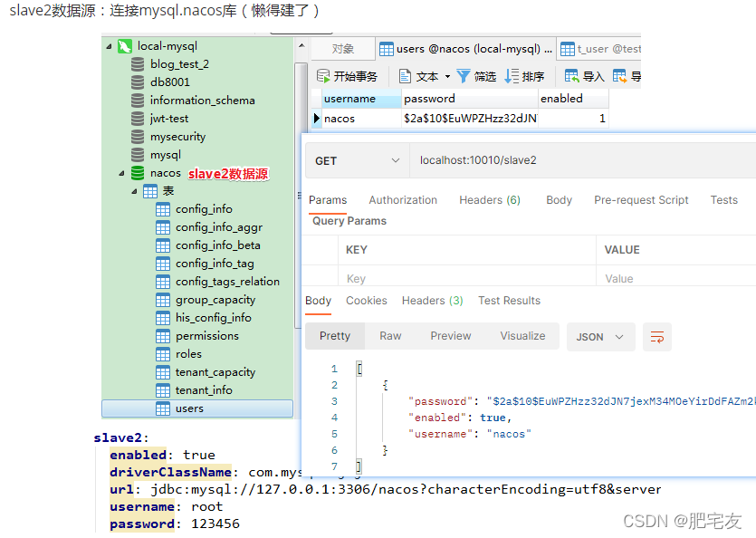Click the password column header
Image resolution: width=756 pixels, height=538 pixels.
tap(470, 99)
